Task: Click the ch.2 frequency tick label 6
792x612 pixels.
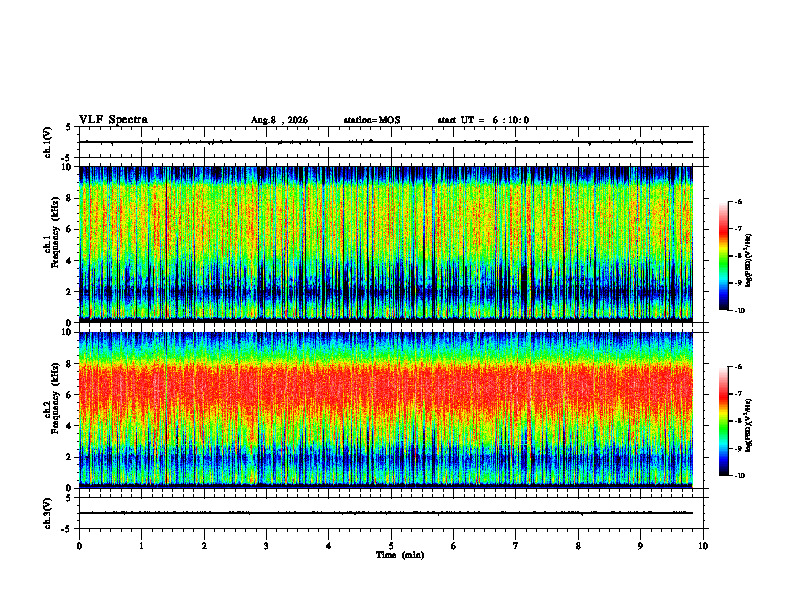Action: tap(69, 395)
